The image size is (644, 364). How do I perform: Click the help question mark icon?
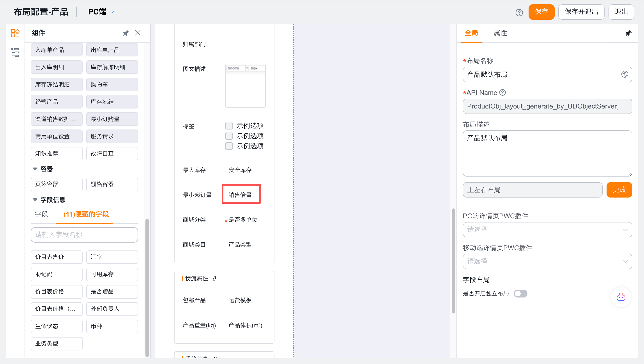click(519, 12)
